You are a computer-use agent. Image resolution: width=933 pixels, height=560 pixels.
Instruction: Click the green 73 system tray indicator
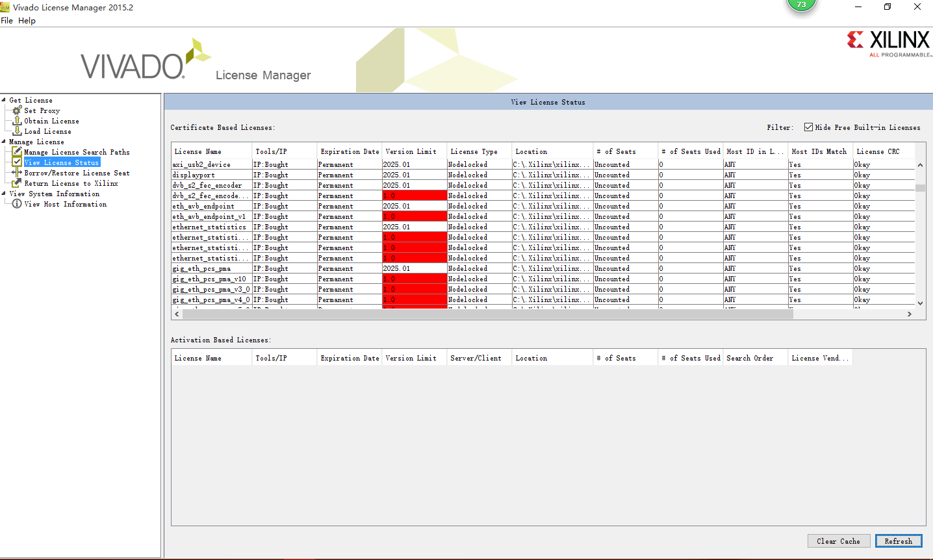click(x=801, y=6)
